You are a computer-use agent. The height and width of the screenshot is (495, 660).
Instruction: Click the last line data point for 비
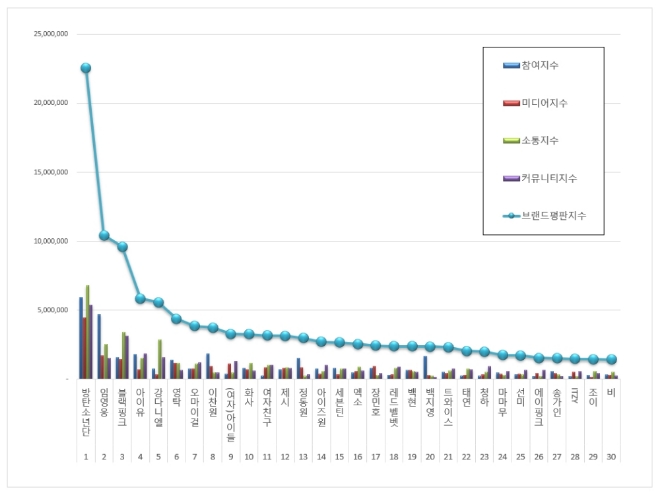pos(611,359)
